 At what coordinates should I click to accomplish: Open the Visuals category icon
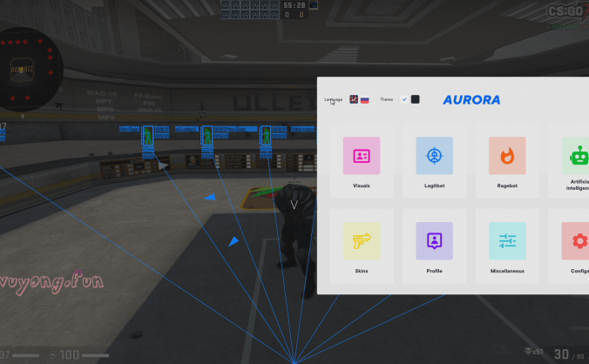point(362,156)
